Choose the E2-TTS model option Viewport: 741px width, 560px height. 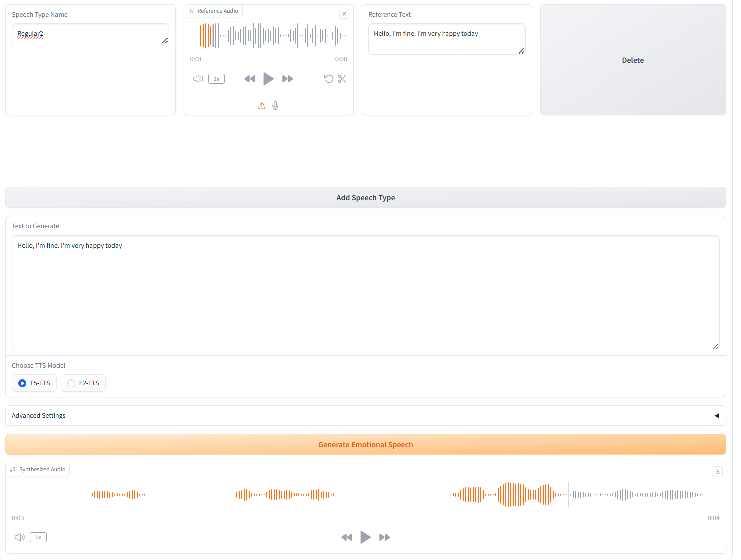[x=72, y=383]
